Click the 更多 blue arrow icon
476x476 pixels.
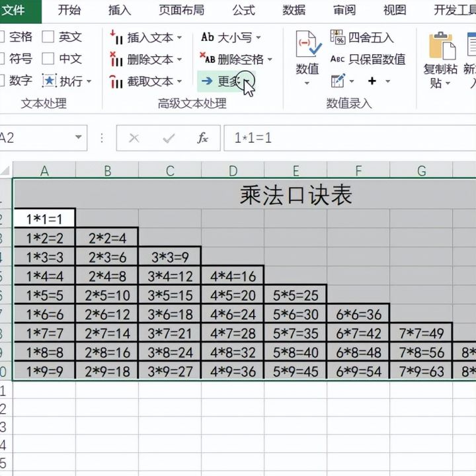tap(207, 81)
